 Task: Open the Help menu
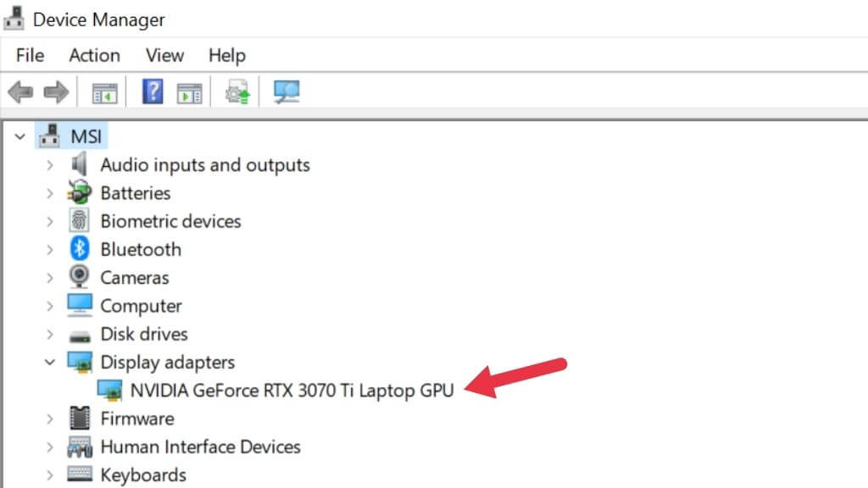coord(226,55)
